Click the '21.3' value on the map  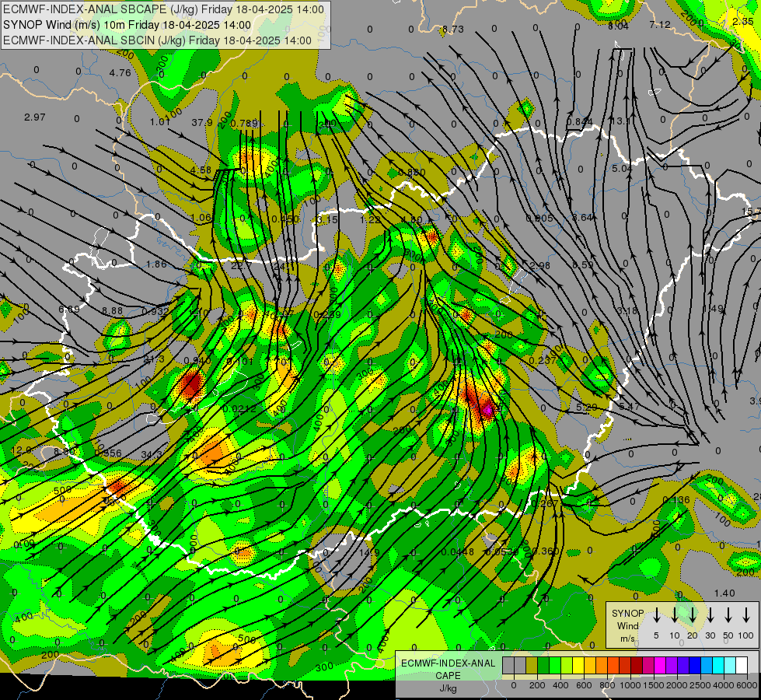[x=155, y=359]
